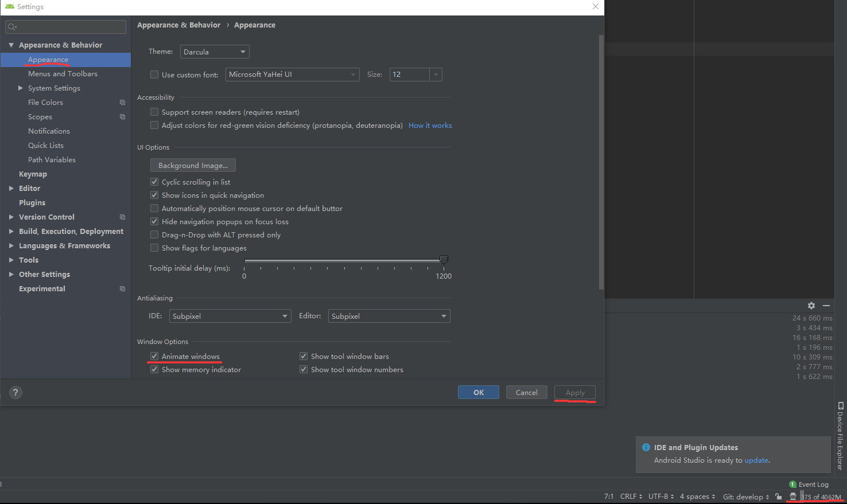The width and height of the screenshot is (847, 504).
Task: Enable Support screen readers checkbox
Action: [x=154, y=112]
